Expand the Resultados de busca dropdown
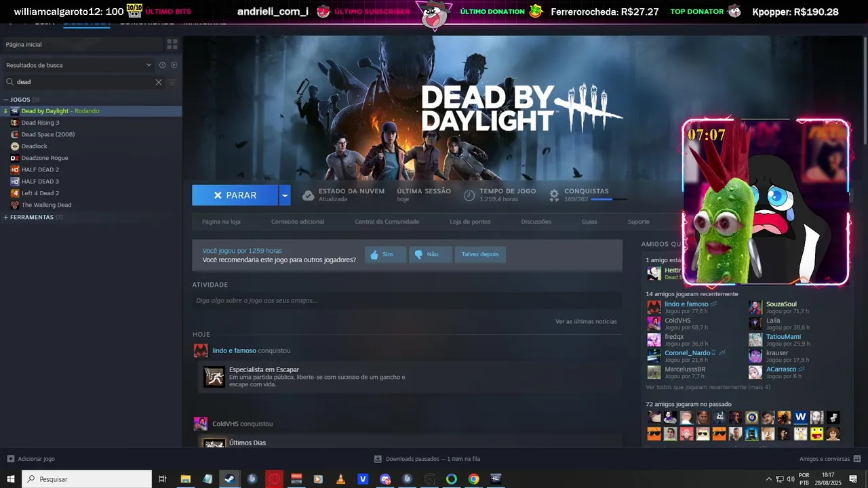The width and height of the screenshot is (868, 488). point(149,65)
